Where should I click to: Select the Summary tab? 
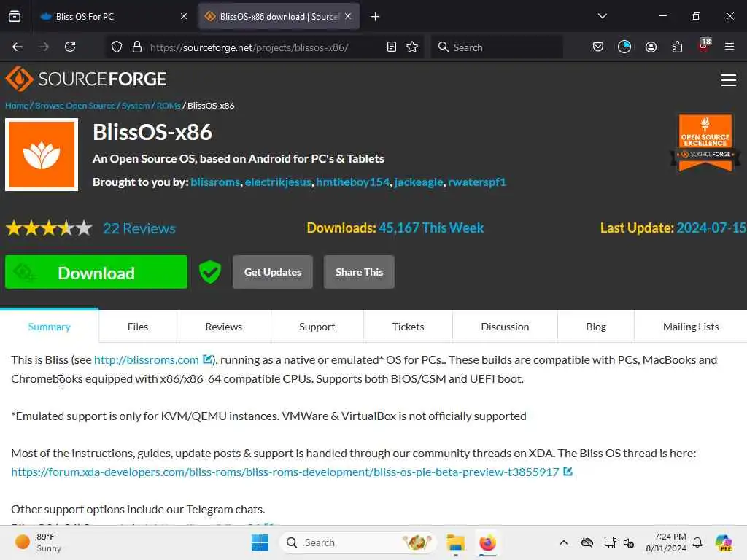click(49, 327)
